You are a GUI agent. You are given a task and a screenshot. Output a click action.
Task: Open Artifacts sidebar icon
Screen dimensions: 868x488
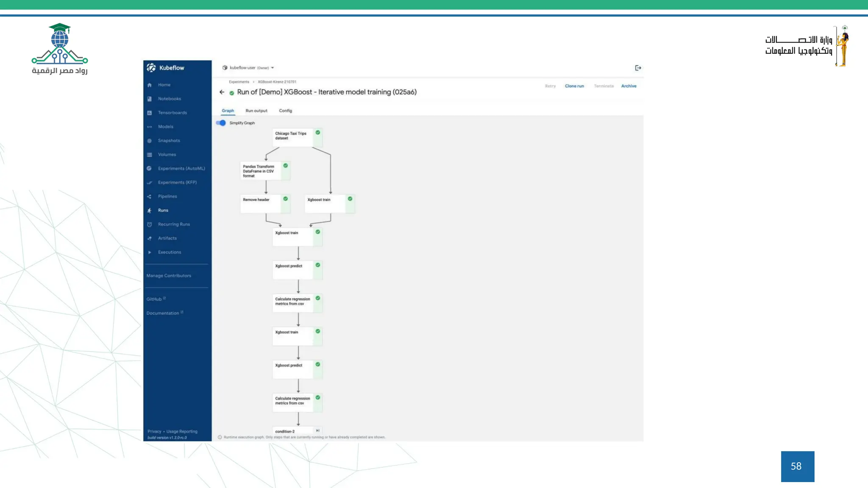point(150,238)
